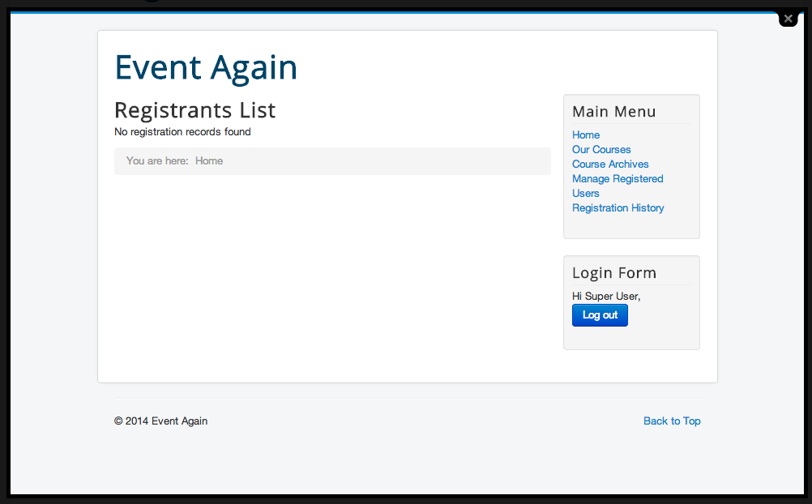The width and height of the screenshot is (812, 504).
Task: Open Home in the Main Menu
Action: [586, 135]
